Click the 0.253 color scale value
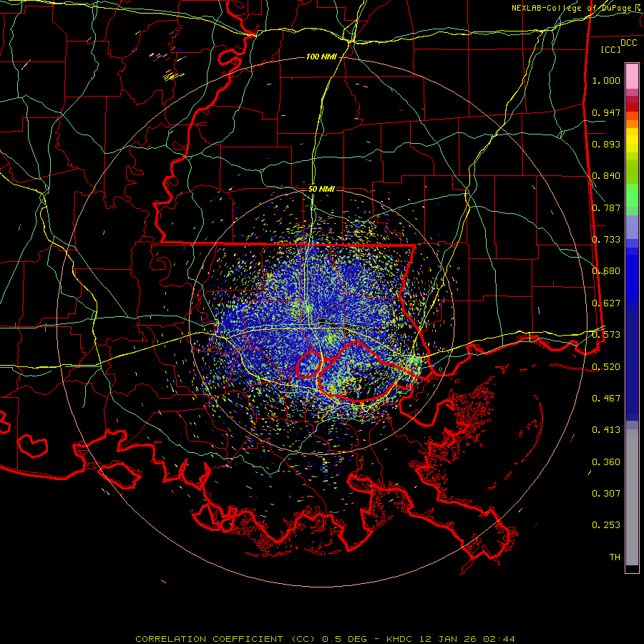 pyautogui.click(x=606, y=525)
